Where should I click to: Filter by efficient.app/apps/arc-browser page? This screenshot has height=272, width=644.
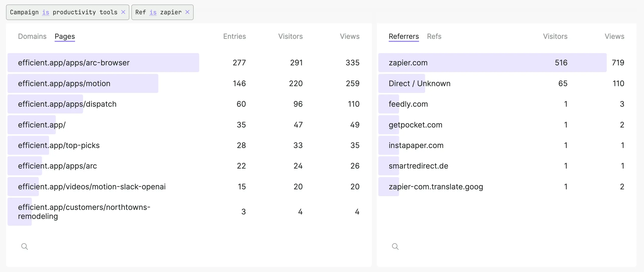[74, 63]
